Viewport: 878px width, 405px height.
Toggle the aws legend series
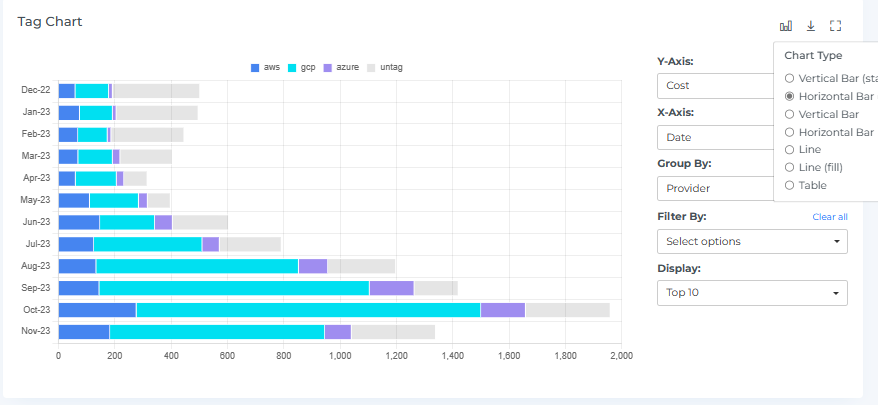coord(265,67)
